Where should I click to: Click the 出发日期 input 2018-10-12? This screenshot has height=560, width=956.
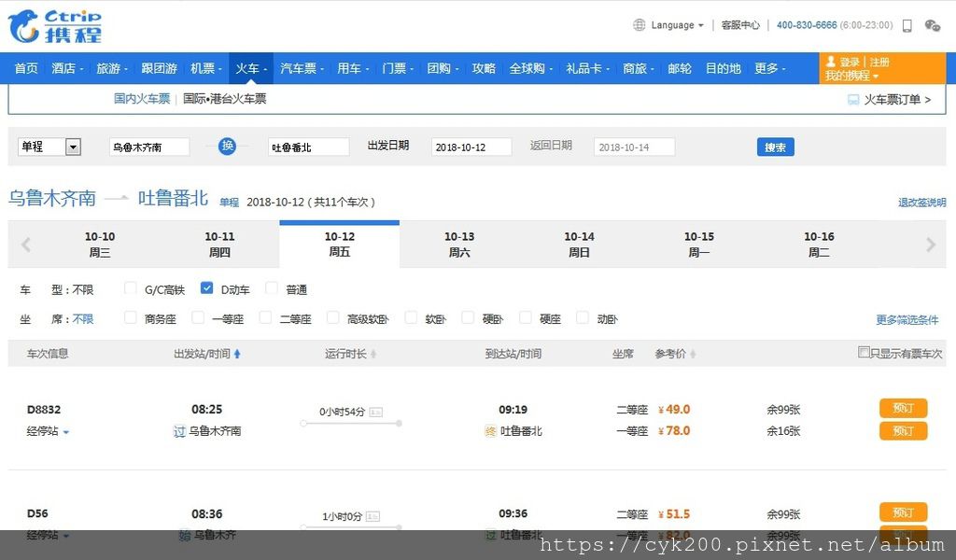pos(471,147)
